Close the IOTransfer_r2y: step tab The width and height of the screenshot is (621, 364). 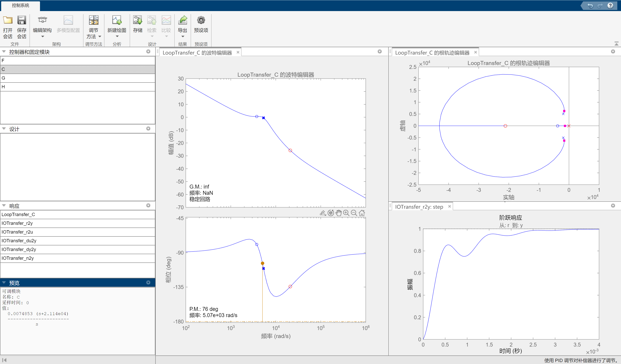pyautogui.click(x=449, y=207)
